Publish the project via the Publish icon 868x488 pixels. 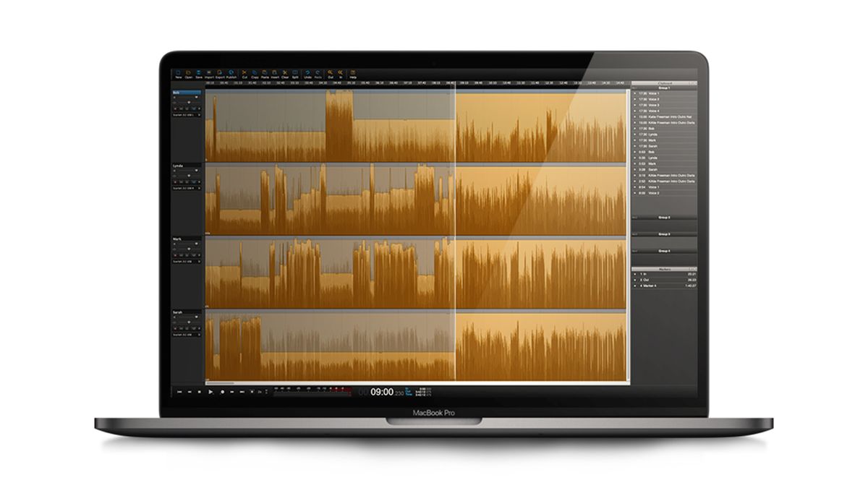tap(230, 73)
